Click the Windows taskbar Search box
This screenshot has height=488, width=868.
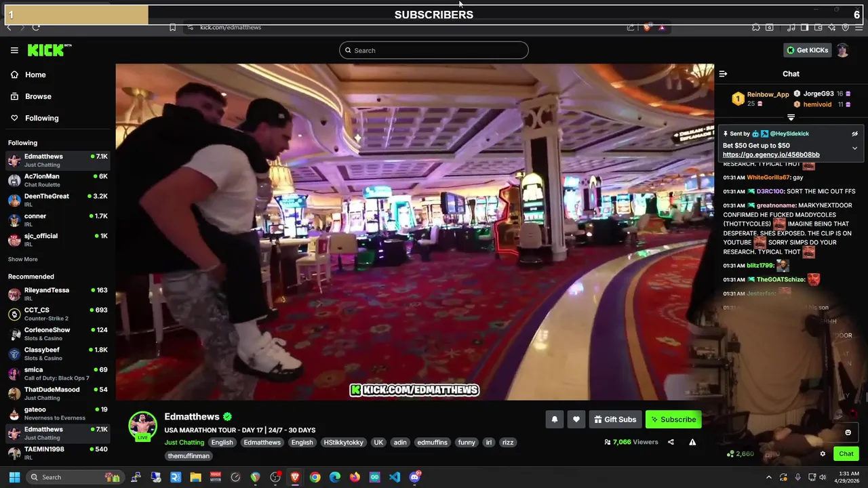[x=75, y=477]
